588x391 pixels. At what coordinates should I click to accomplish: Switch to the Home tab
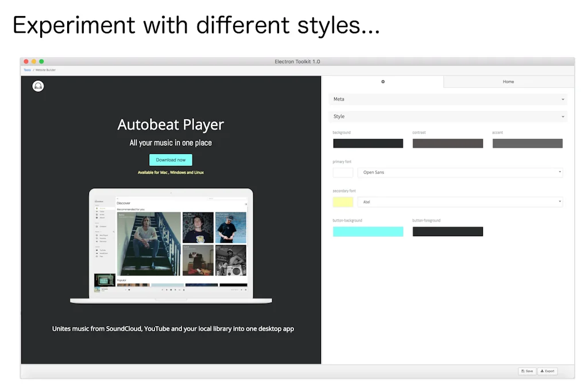[508, 82]
